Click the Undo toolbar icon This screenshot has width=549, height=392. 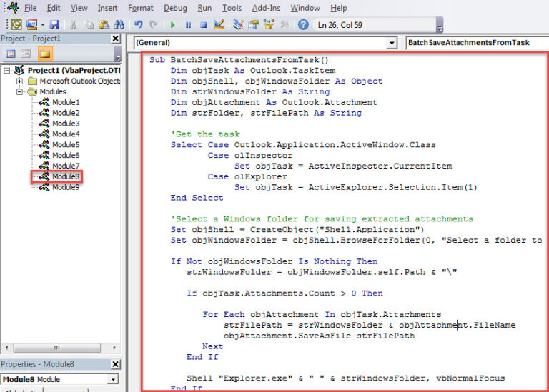pos(139,25)
